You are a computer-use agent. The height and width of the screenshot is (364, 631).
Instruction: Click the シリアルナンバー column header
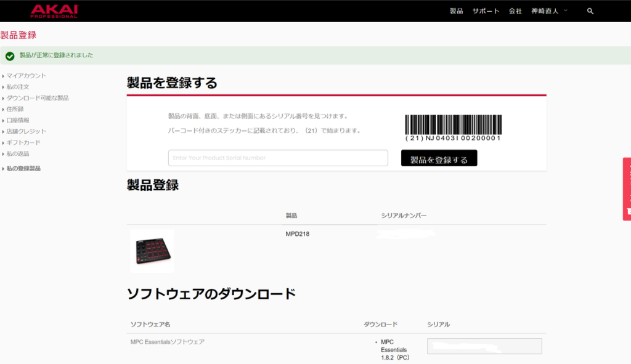404,216
